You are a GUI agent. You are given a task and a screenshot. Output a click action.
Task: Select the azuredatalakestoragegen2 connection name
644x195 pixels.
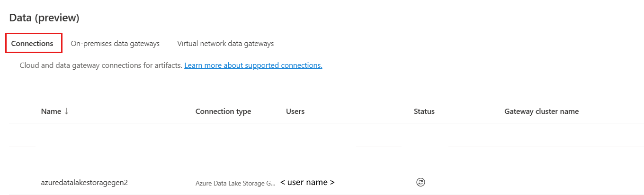85,182
